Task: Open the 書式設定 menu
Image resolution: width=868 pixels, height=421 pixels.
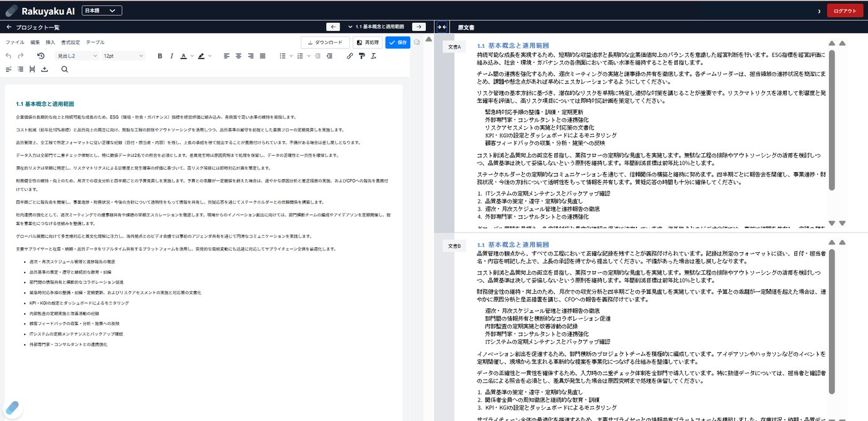Action: [x=71, y=42]
